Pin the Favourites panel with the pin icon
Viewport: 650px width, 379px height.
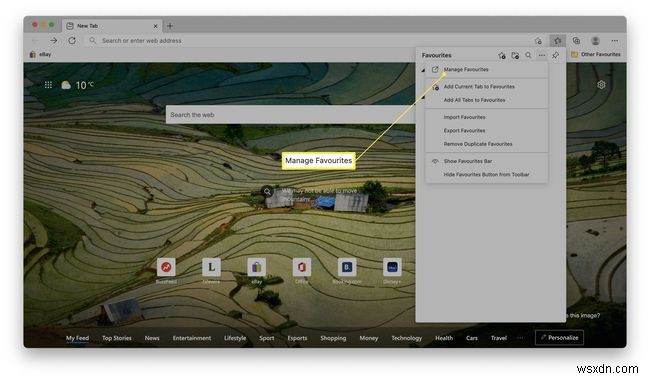(x=555, y=55)
